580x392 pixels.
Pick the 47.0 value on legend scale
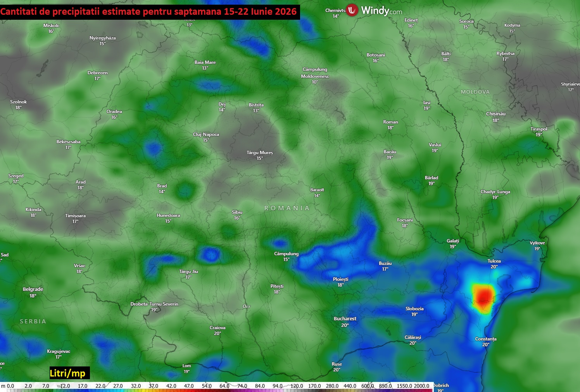pyautogui.click(x=189, y=386)
